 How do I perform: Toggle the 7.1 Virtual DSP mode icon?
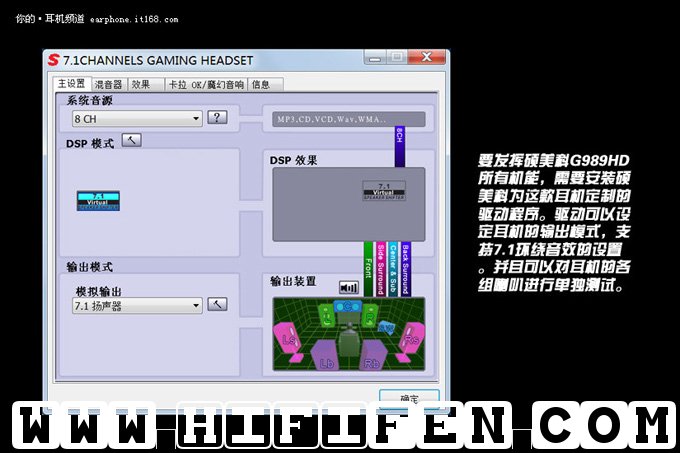(x=98, y=201)
